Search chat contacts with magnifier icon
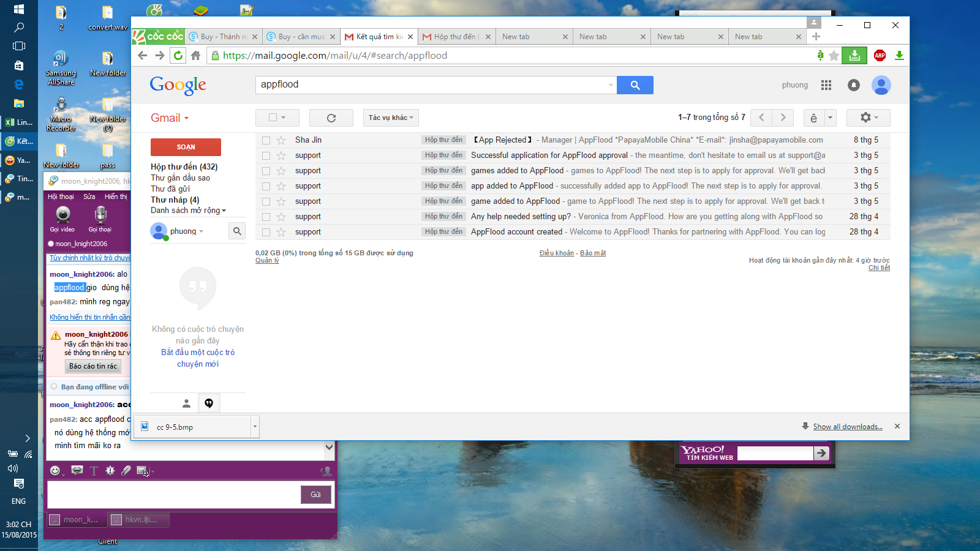The width and height of the screenshot is (980, 551). pyautogui.click(x=237, y=231)
